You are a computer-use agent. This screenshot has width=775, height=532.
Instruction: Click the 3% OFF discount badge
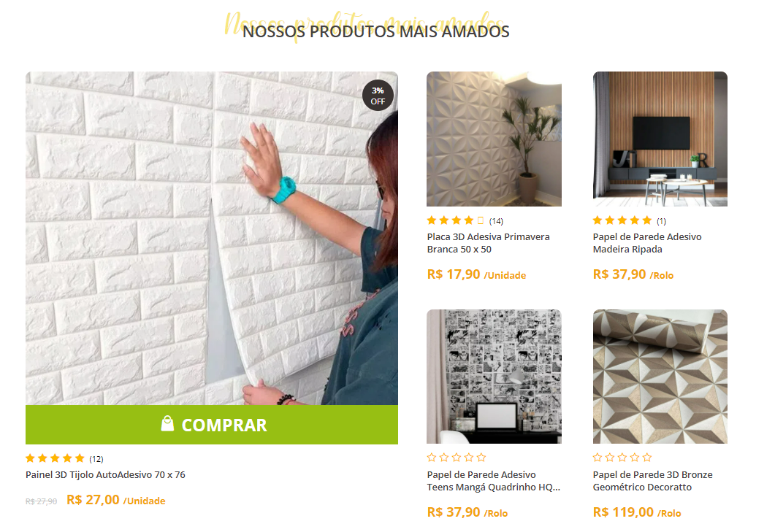coord(378,96)
